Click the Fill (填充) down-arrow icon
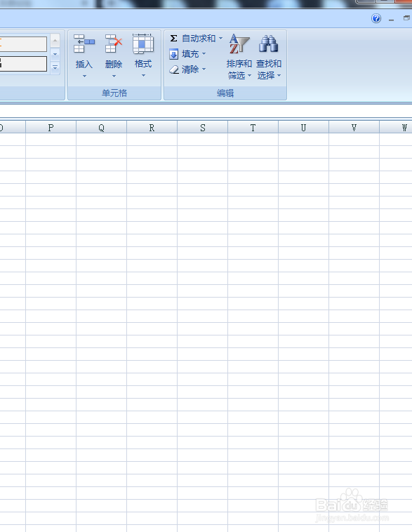The width and height of the screenshot is (412, 532). tap(173, 54)
